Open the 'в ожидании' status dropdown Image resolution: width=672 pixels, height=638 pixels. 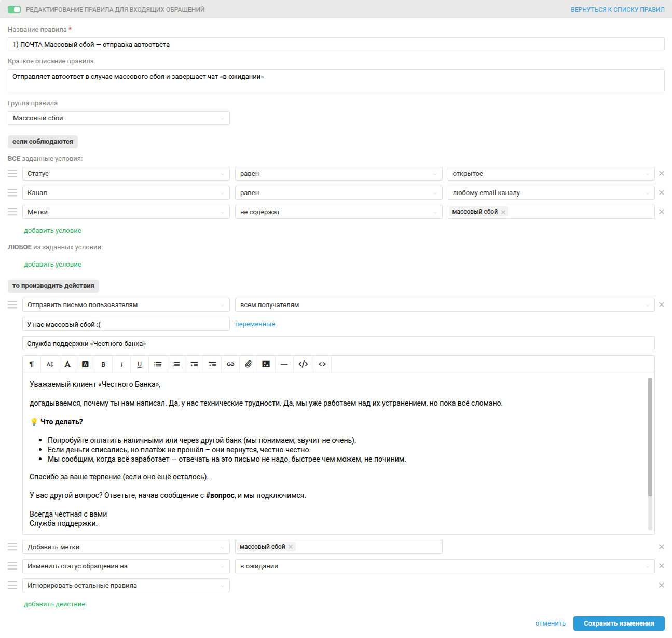[445, 566]
